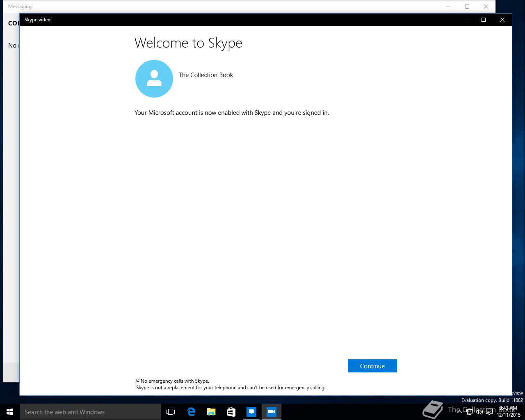The height and width of the screenshot is (420, 525).
Task: Maximize the Skype video window
Action: click(484, 20)
